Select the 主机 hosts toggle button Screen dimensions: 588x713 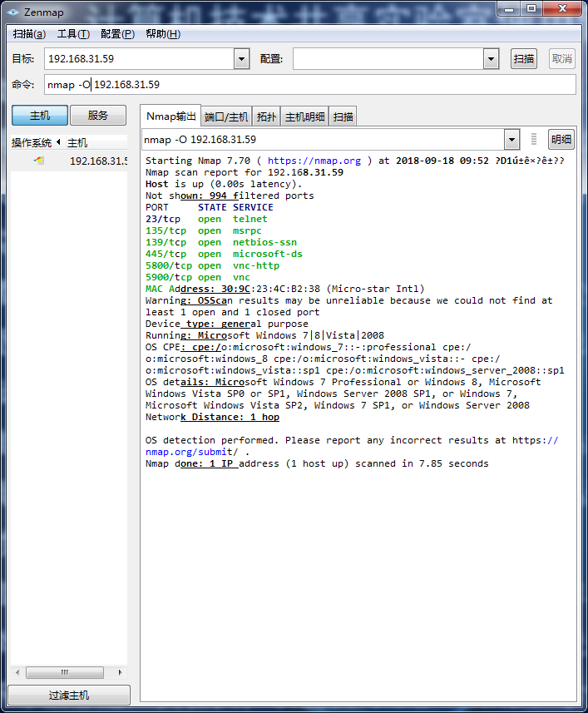(40, 116)
